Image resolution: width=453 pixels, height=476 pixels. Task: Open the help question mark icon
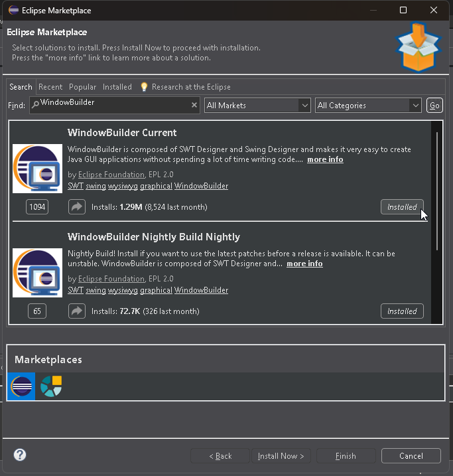[20, 455]
